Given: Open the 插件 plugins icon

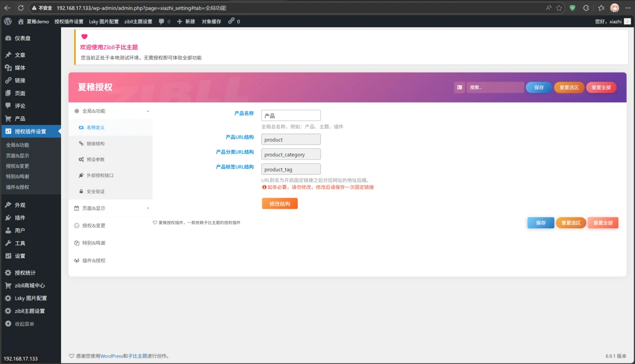Looking at the screenshot, I should (x=8, y=217).
